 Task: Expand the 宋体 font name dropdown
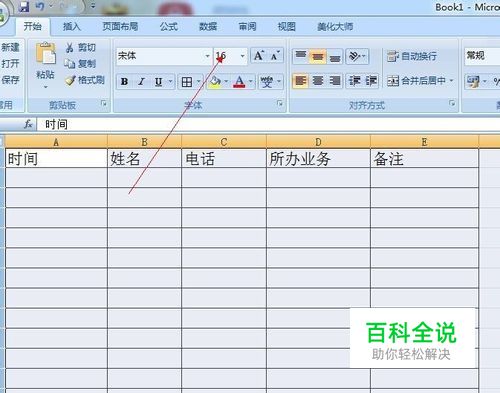pos(207,56)
